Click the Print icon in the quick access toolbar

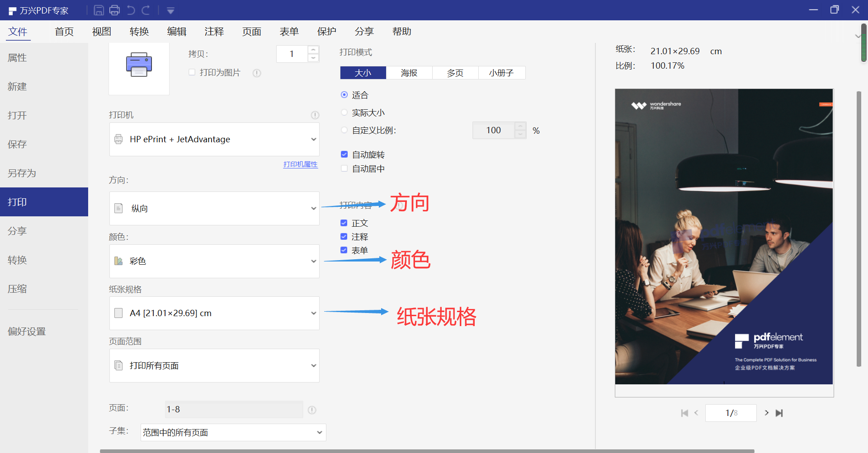pyautogui.click(x=114, y=10)
